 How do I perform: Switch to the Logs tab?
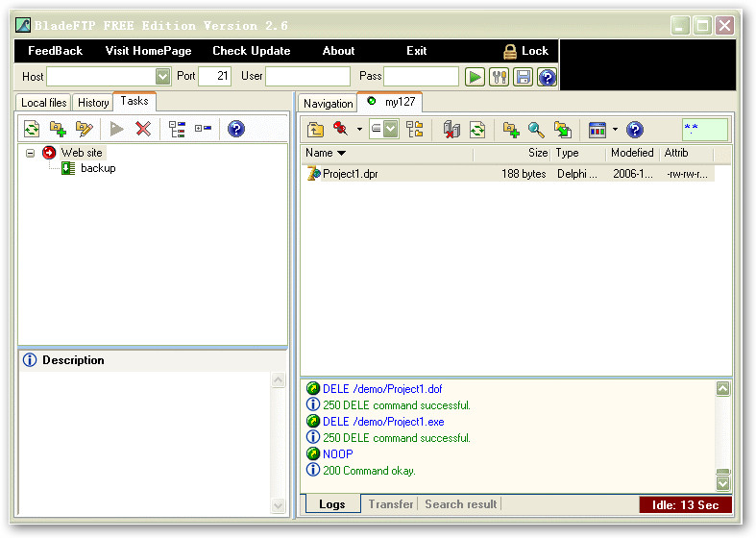click(x=332, y=504)
